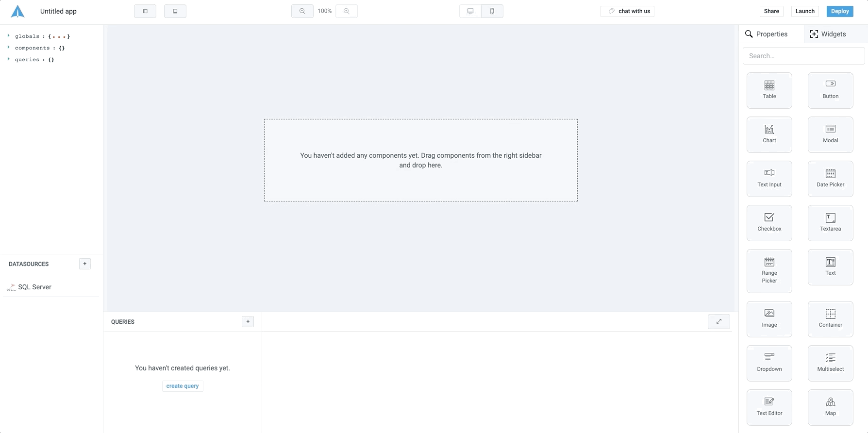
Task: Toggle the bottom query panel visibility
Action: pos(175,11)
